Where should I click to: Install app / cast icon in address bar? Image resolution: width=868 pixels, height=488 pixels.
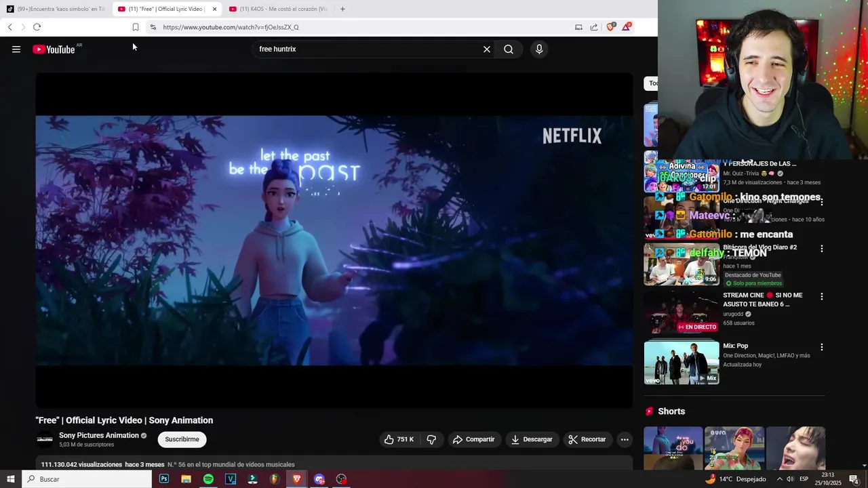[578, 27]
